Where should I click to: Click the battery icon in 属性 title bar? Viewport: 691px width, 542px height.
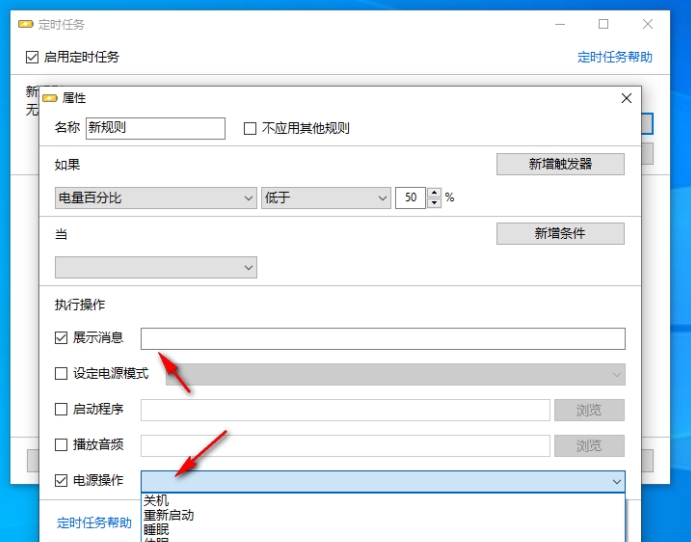pyautogui.click(x=50, y=98)
